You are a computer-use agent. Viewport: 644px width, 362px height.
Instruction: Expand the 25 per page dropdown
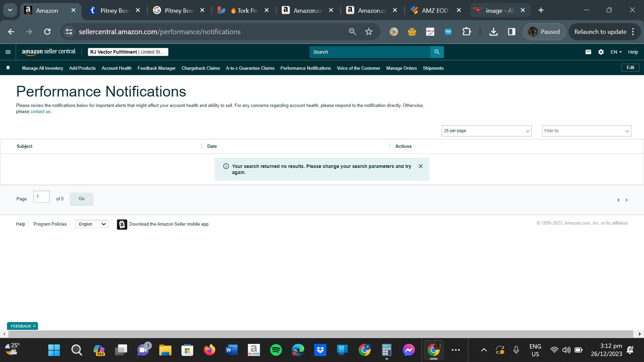point(486,131)
